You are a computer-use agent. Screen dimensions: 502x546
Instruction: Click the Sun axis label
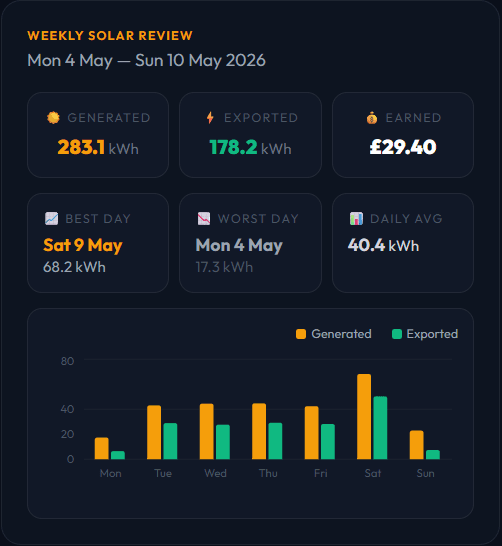tap(425, 473)
